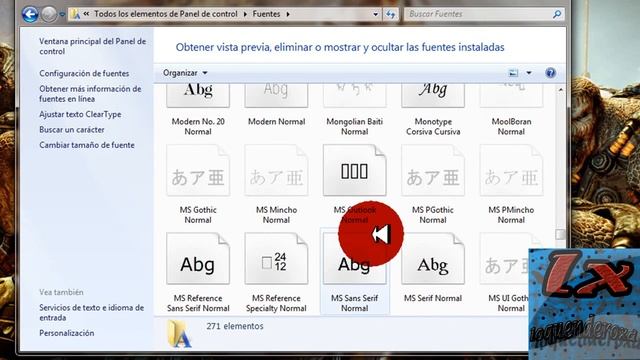This screenshot has height=360, width=640.
Task: Click the font list scrollbar thumb
Action: click(560, 234)
